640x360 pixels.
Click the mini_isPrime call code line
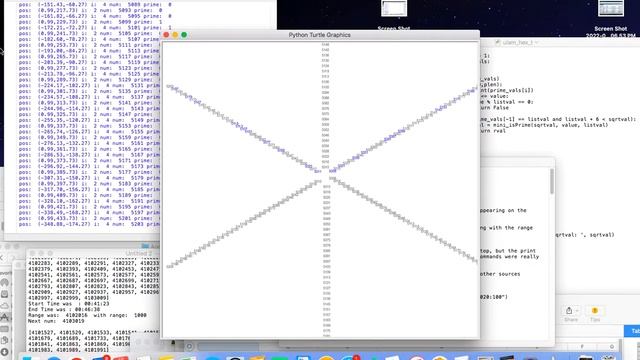click(544, 125)
